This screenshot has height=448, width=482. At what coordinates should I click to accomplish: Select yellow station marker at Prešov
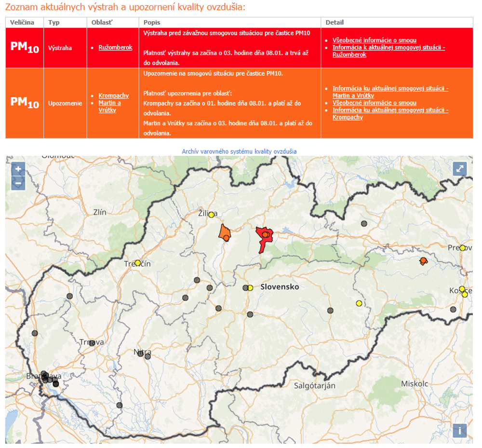(x=462, y=248)
